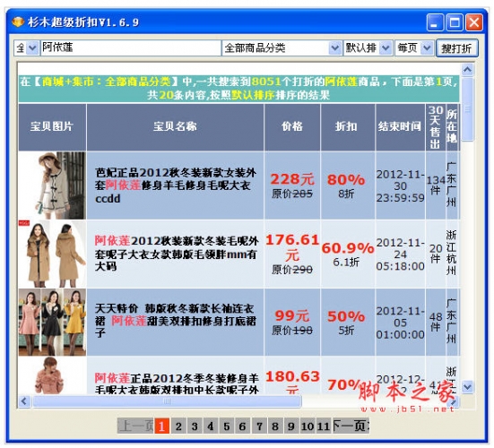Go to results page 2
This screenshot has height=448, width=494.
tap(178, 426)
